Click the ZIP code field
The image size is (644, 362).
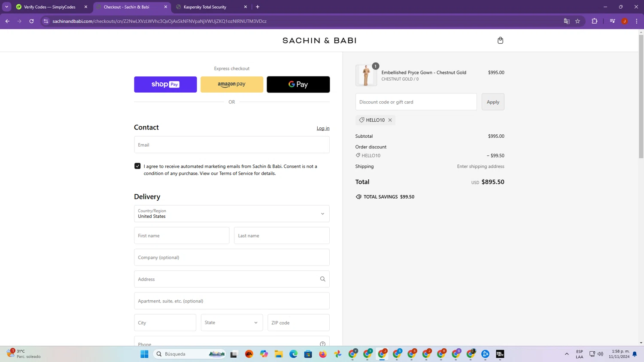click(x=298, y=323)
